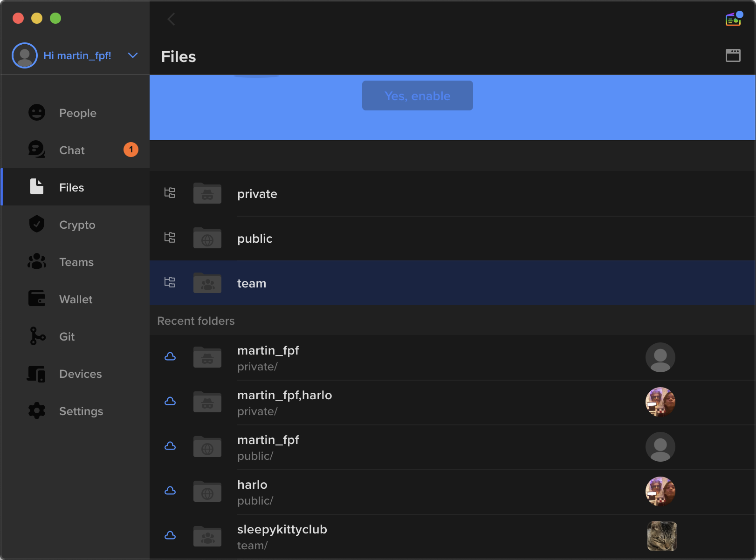Click cloud icon beside martin_fpf public/
This screenshot has height=560, width=756.
(x=170, y=446)
